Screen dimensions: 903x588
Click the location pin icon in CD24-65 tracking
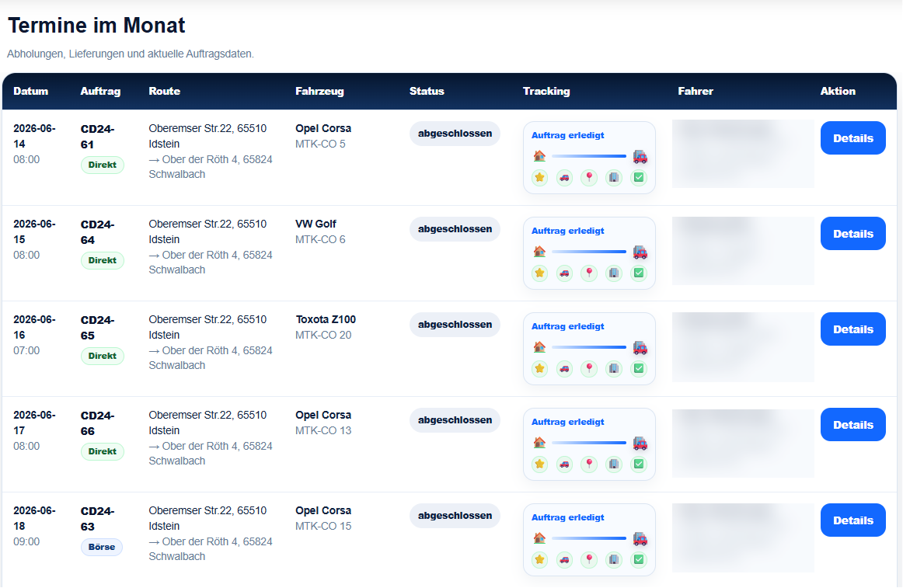coord(589,369)
